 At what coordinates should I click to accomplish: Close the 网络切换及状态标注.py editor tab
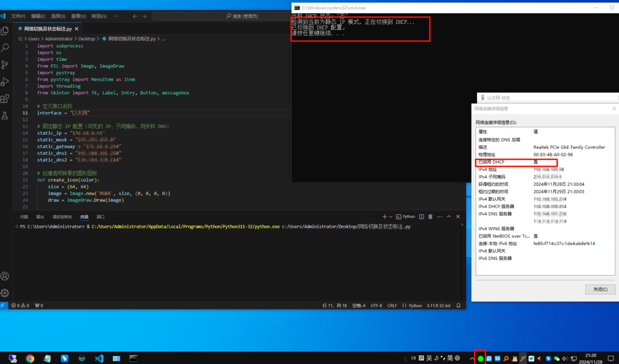click(x=77, y=29)
